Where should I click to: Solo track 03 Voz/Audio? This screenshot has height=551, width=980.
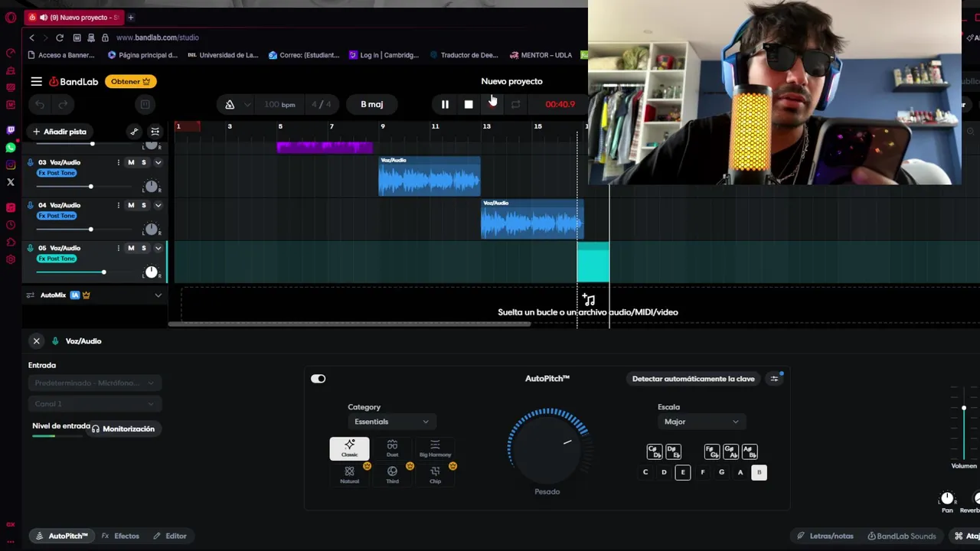point(143,162)
